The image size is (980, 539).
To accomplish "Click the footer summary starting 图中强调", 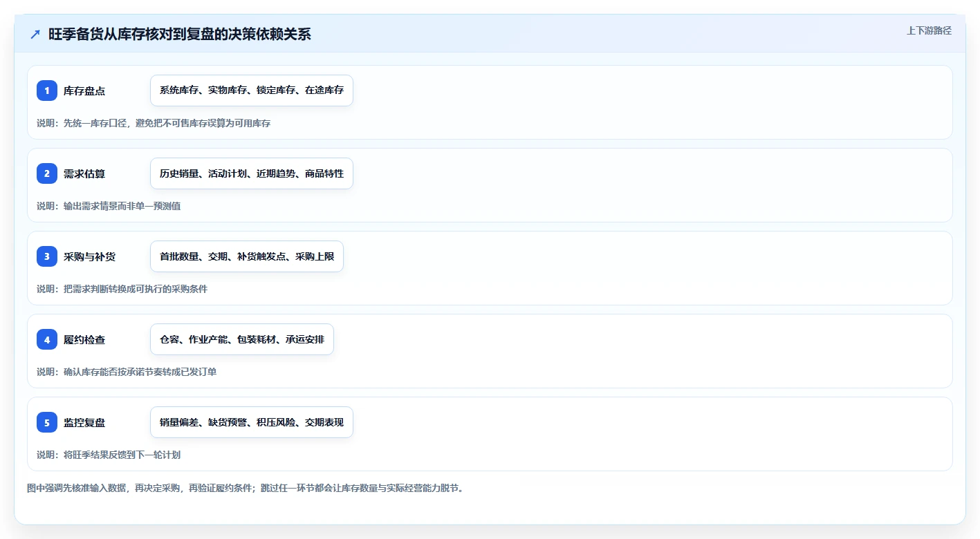I will coord(245,488).
